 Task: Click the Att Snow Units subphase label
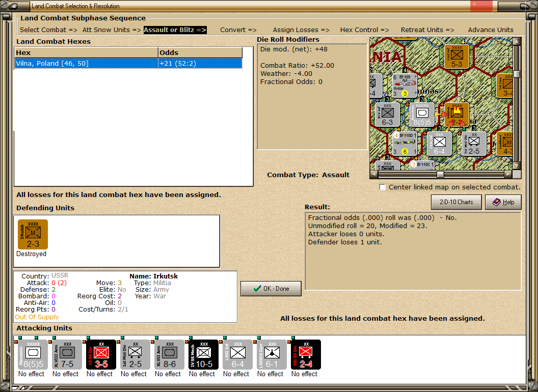pyautogui.click(x=112, y=30)
